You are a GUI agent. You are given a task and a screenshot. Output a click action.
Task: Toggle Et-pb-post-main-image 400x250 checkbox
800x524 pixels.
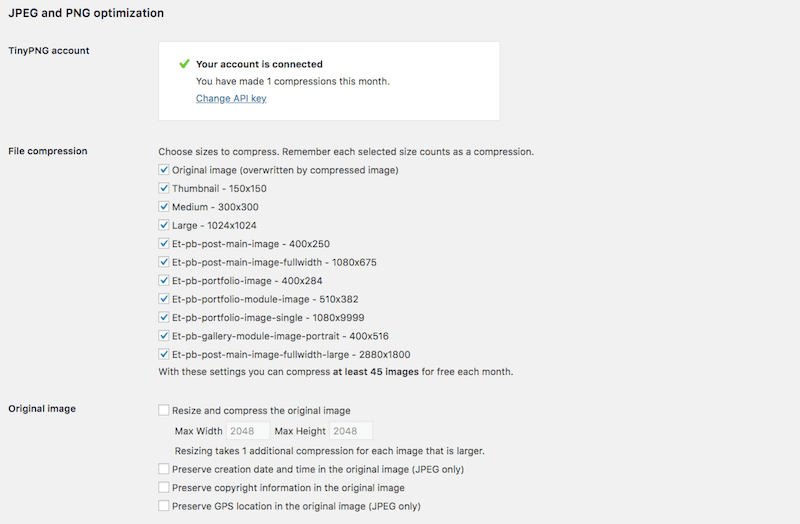pyautogui.click(x=164, y=243)
